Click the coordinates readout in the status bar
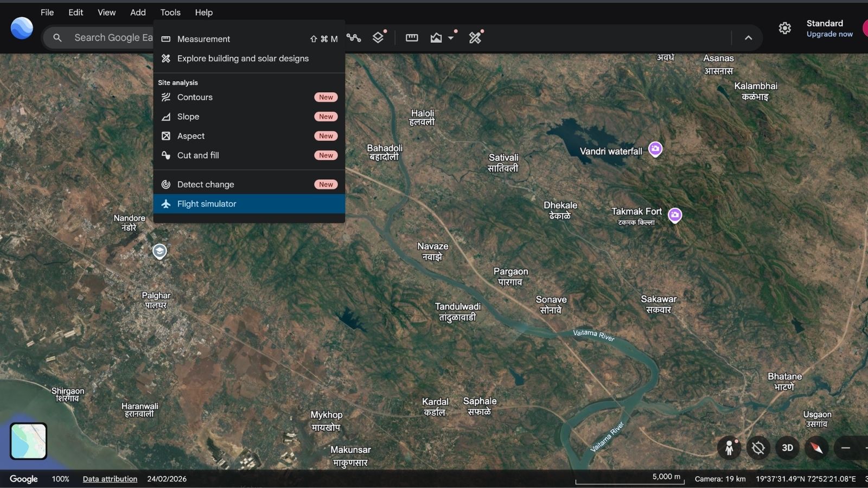Viewport: 868px width, 488px height. [806, 479]
